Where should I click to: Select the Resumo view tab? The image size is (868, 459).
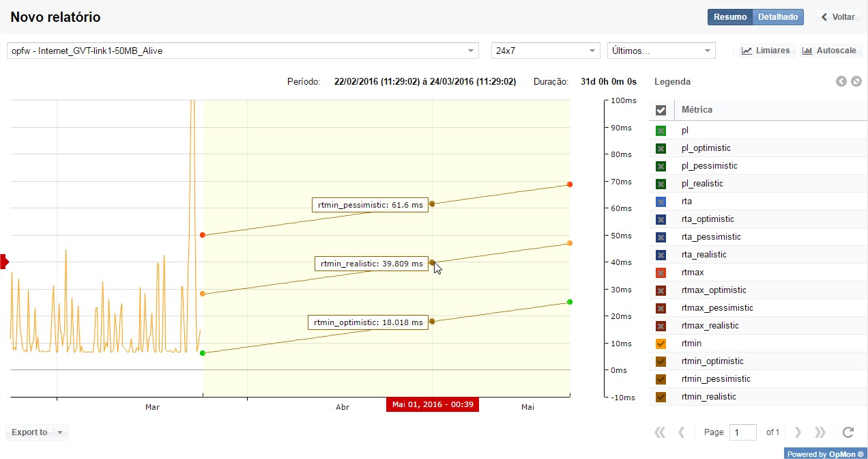729,17
